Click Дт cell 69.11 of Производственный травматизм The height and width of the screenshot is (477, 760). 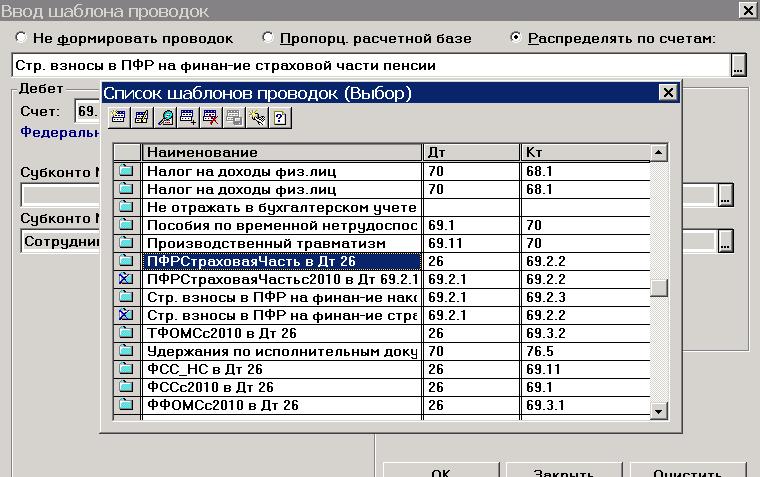(x=471, y=243)
